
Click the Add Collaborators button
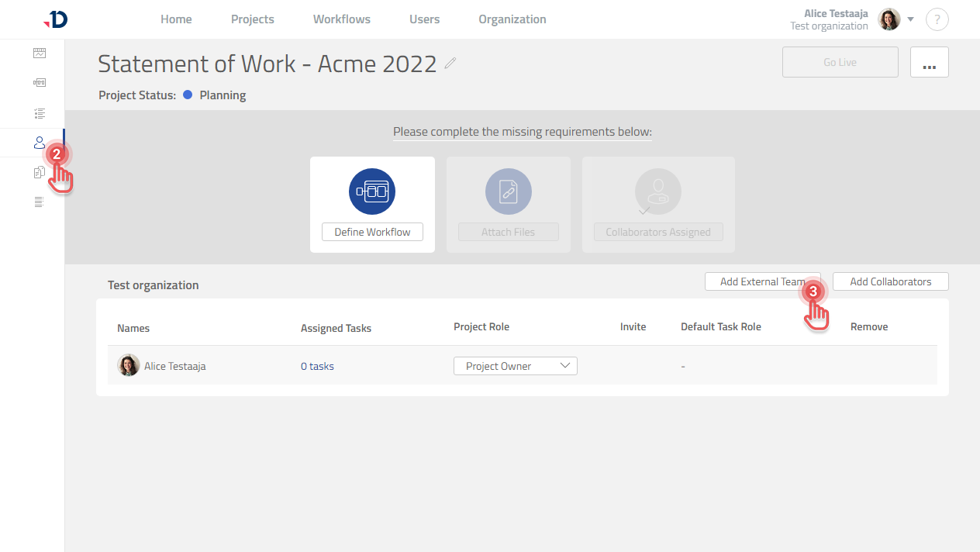click(890, 281)
